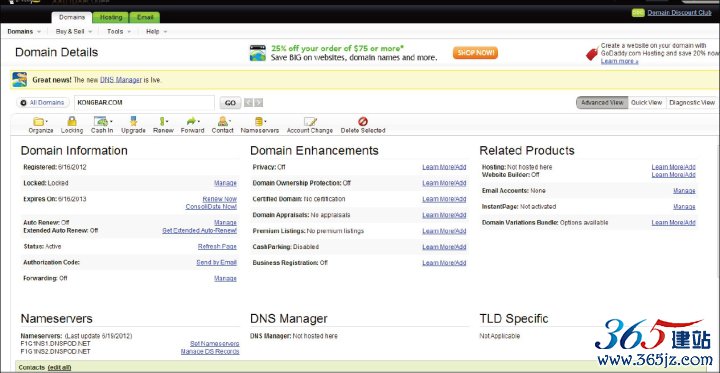Click the Learn more link under hosting promo
720x373 pixels.
point(619,61)
